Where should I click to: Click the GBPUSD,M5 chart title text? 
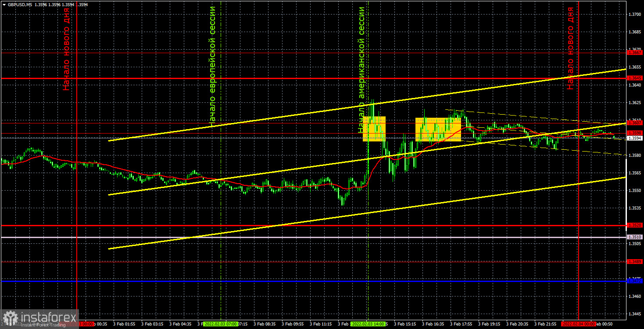(x=20, y=4)
